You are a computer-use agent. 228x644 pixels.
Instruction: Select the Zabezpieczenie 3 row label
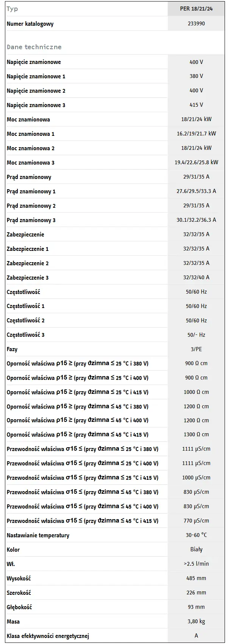[28, 278]
